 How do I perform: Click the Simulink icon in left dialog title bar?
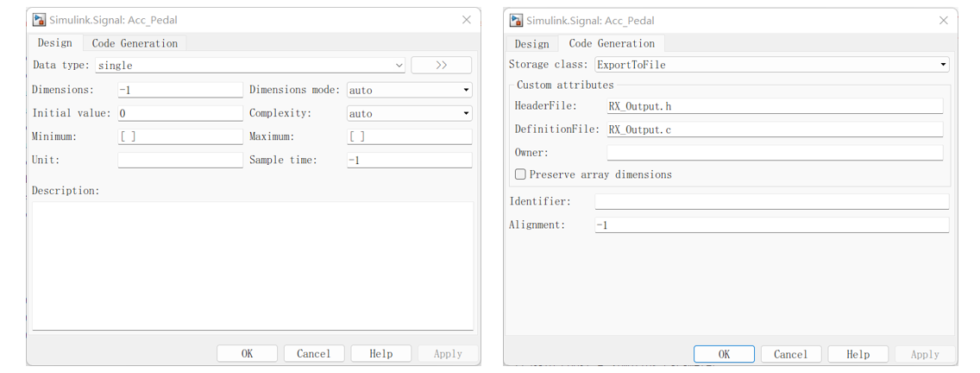click(x=39, y=20)
